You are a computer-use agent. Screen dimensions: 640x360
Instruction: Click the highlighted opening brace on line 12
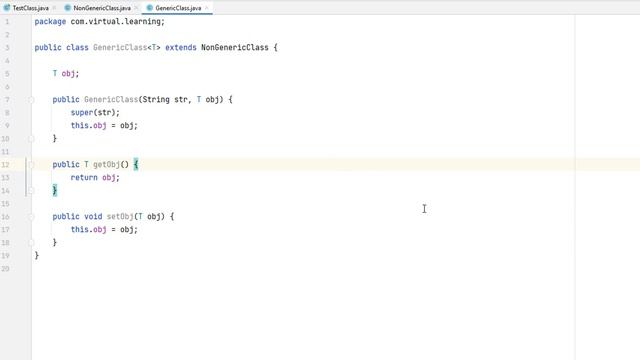pyautogui.click(x=136, y=164)
